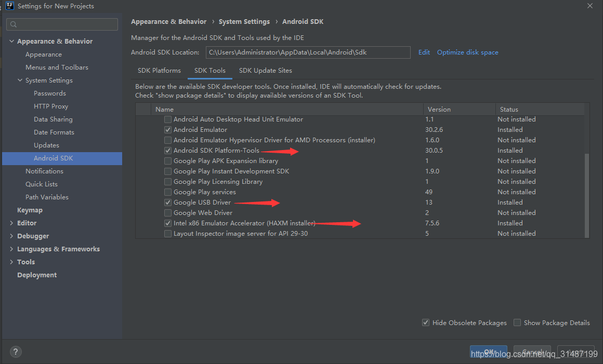Viewport: 603px width, 364px height.
Task: Collapse the System Settings tree node
Action: [20, 80]
